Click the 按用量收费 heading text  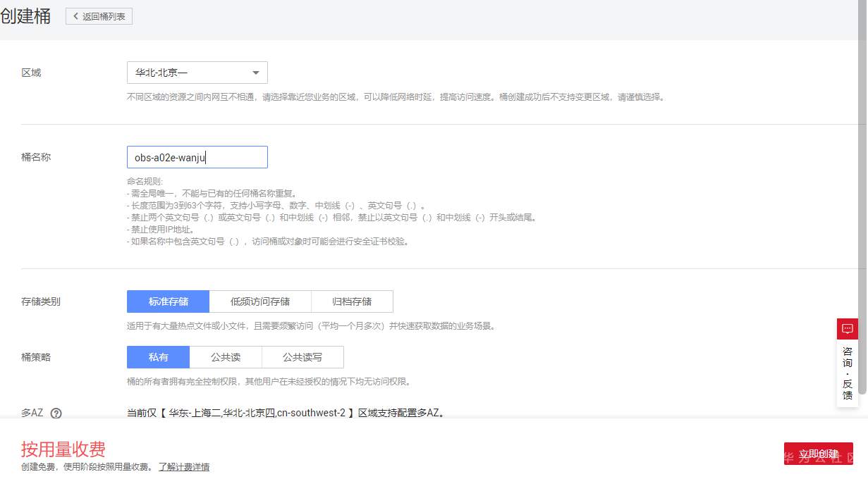63,449
